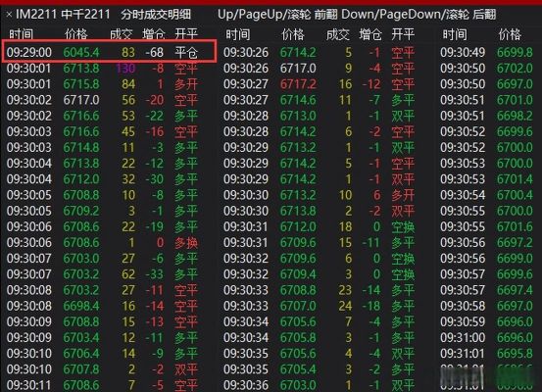
Task: Close the IM2211 trade detail panel
Action: (x=9, y=15)
